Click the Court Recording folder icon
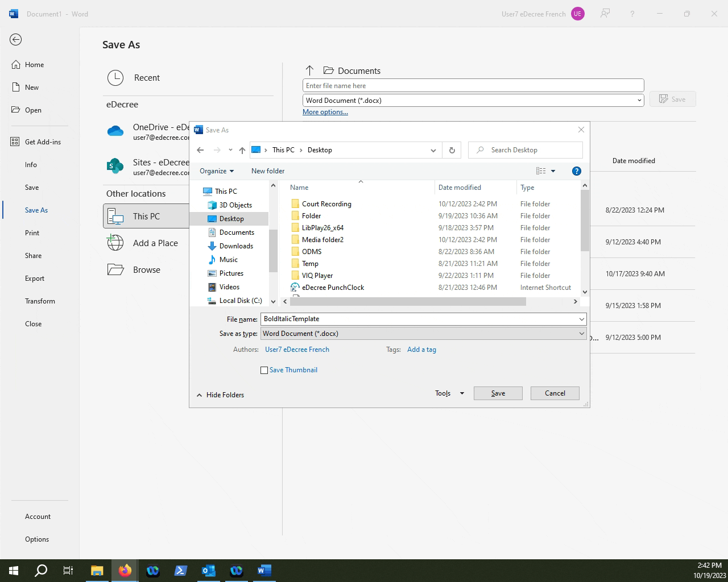Screen dimensions: 728x582 pyautogui.click(x=295, y=204)
